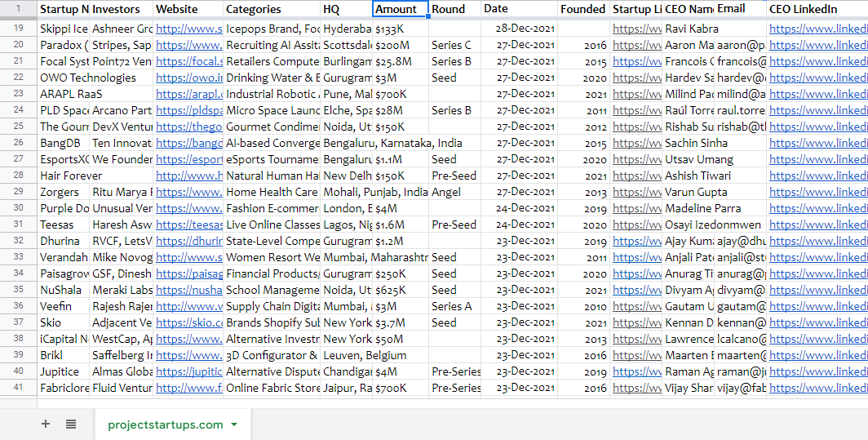Select the Email header cell
Screen dimensions: 868x440
[x=741, y=9]
